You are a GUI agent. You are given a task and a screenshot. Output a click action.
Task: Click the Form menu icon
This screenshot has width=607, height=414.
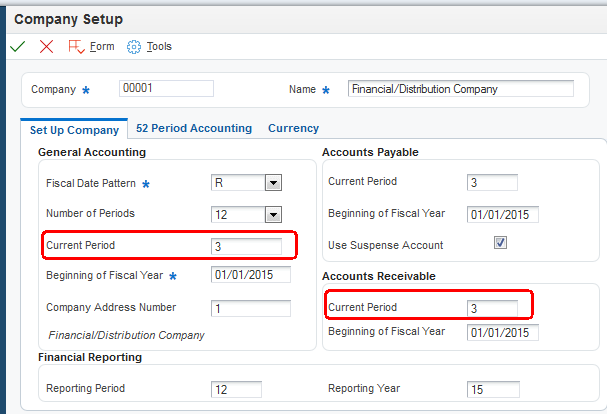[x=76, y=47]
